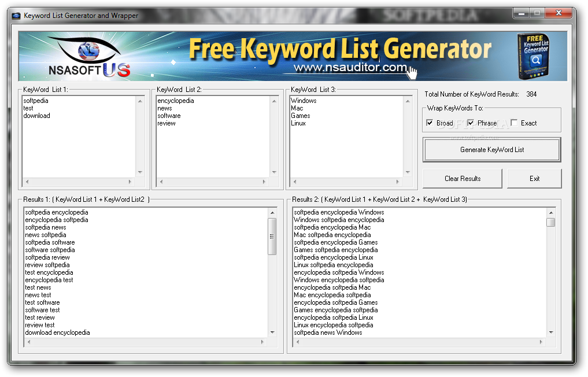The height and width of the screenshot is (377, 588).
Task: Click the empty area of KeyWord List 3 box
Action: coord(347,152)
